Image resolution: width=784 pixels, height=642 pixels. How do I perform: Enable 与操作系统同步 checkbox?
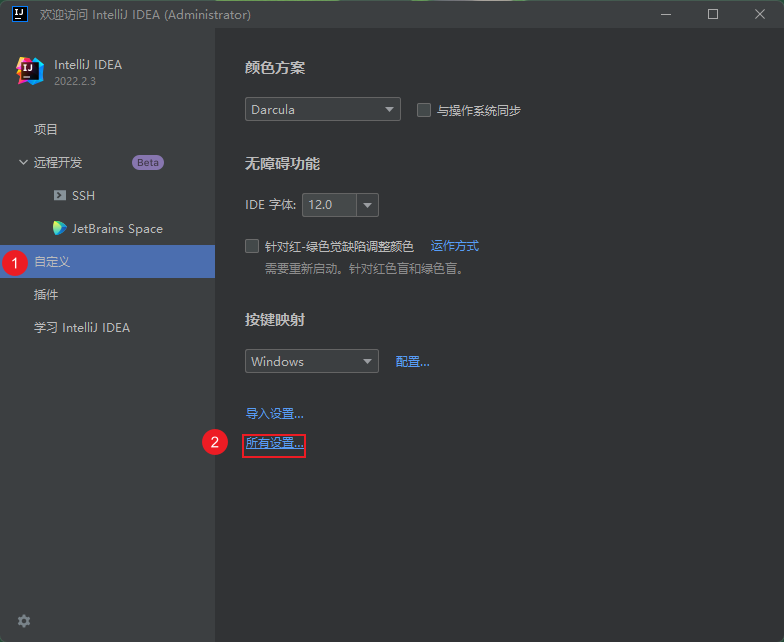(x=424, y=110)
